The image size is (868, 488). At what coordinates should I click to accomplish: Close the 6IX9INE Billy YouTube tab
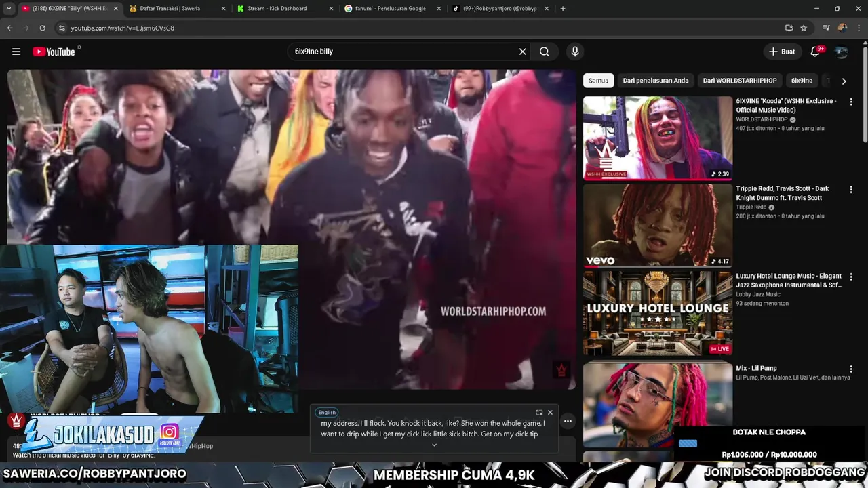(x=116, y=9)
